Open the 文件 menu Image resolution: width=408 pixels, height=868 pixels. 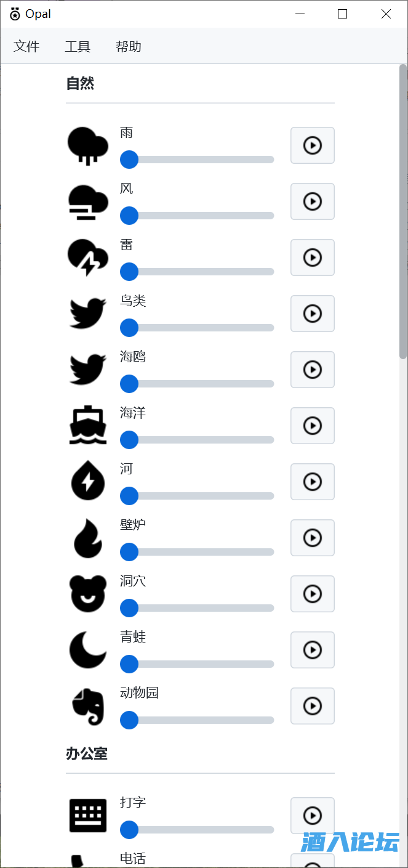coord(26,46)
